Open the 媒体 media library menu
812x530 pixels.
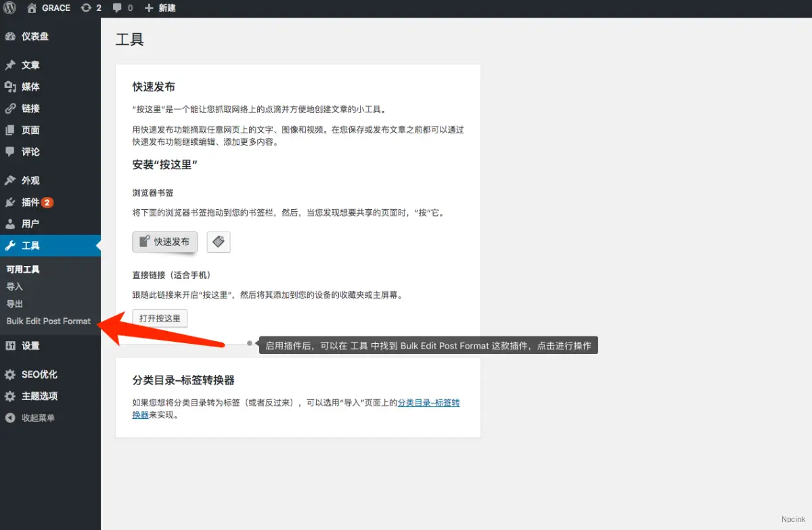point(30,87)
